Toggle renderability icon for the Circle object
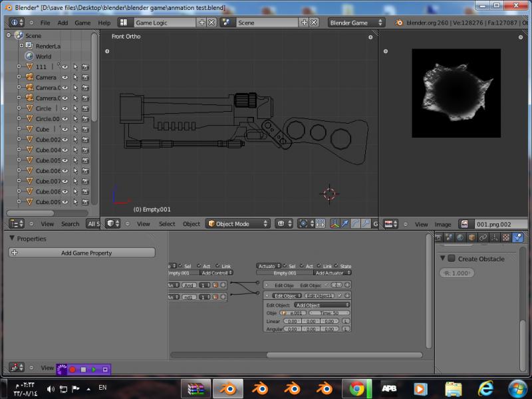 pyautogui.click(x=85, y=108)
